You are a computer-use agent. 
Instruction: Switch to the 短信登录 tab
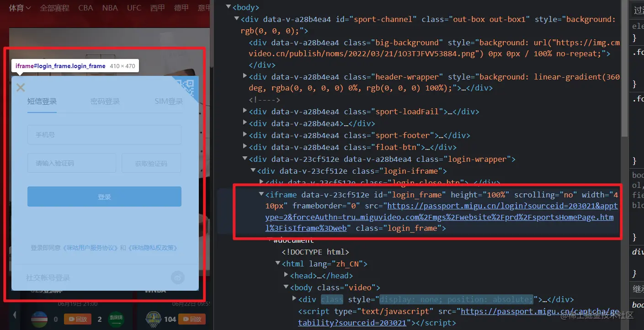42,101
